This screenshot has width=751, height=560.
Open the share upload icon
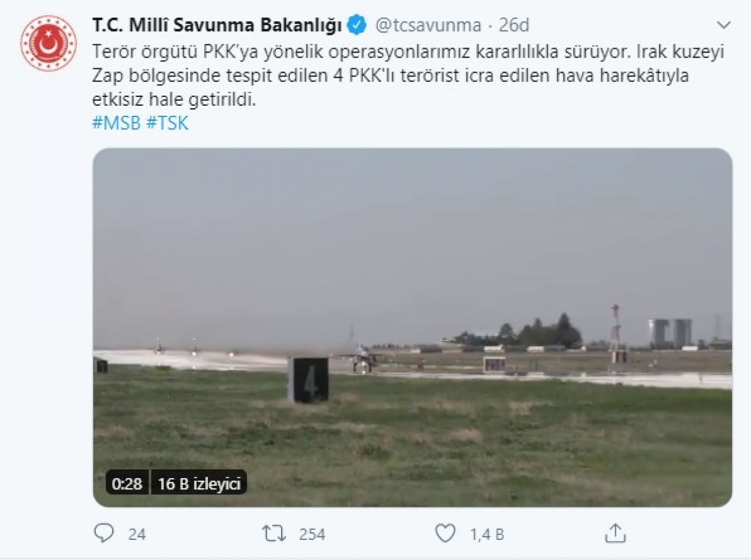coord(613,534)
